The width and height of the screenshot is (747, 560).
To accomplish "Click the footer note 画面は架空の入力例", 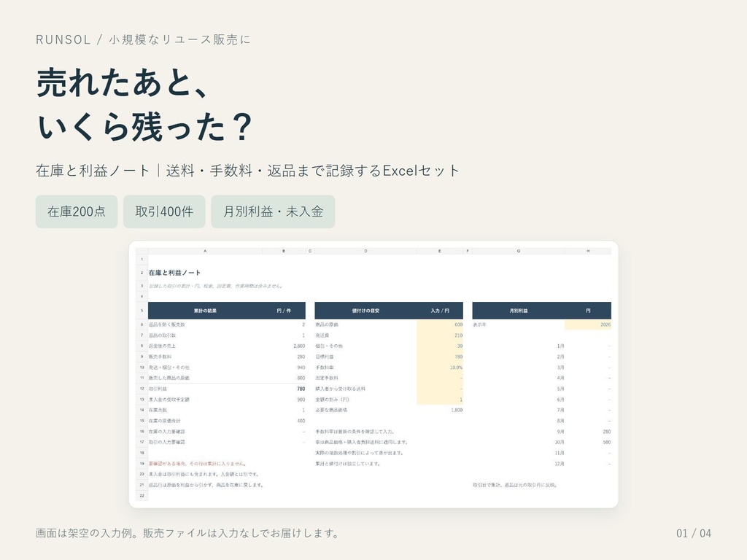I will (x=187, y=533).
